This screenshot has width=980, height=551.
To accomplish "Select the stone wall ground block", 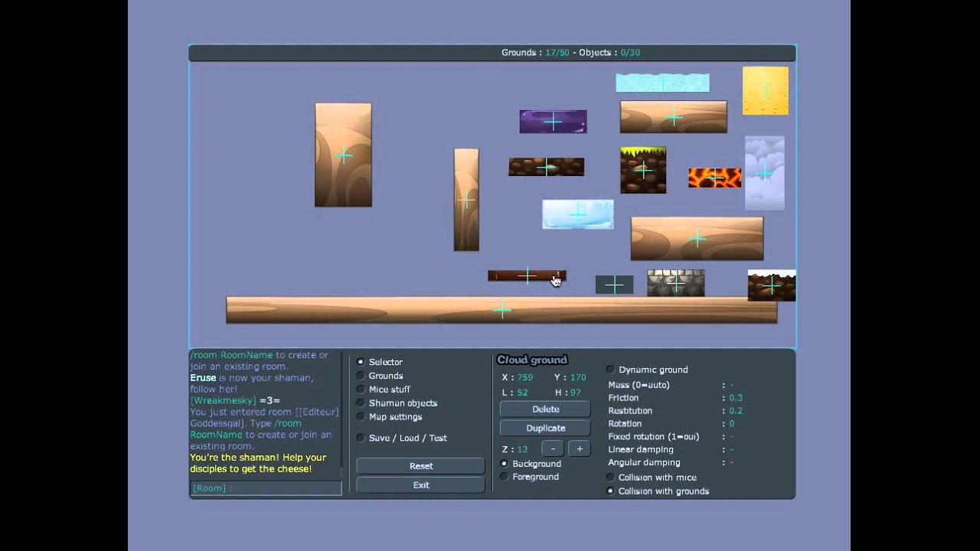I will [x=675, y=283].
